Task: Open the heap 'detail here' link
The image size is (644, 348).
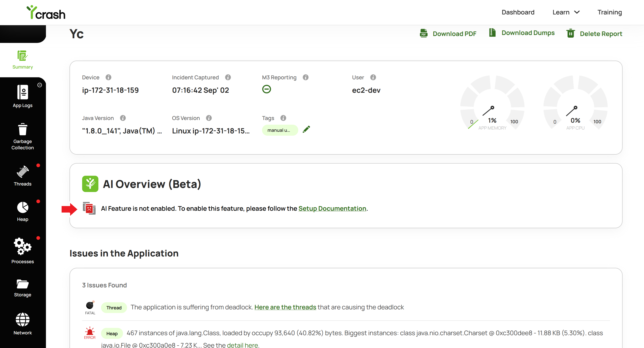Action: [x=242, y=345]
